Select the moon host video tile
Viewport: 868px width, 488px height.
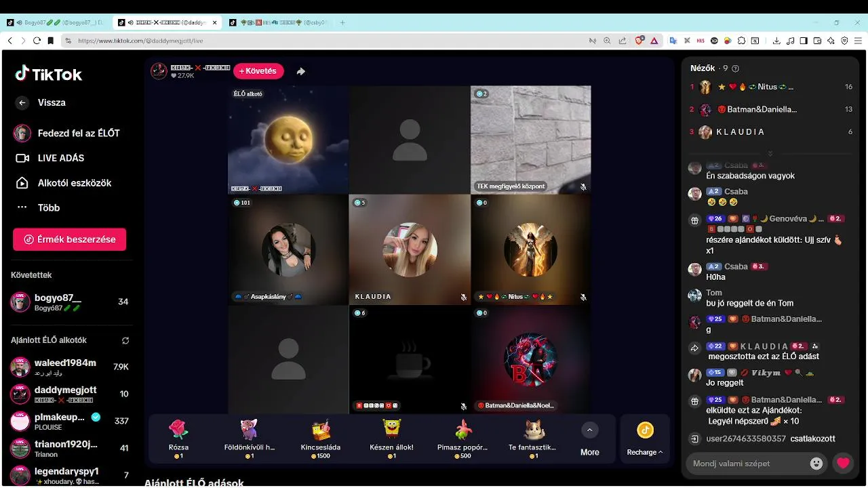coord(288,140)
